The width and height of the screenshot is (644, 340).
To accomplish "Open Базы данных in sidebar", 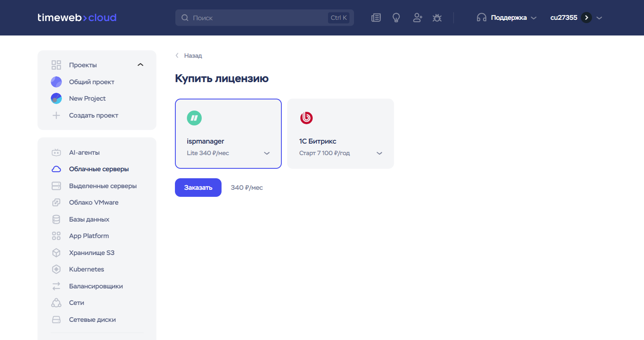I will click(89, 220).
